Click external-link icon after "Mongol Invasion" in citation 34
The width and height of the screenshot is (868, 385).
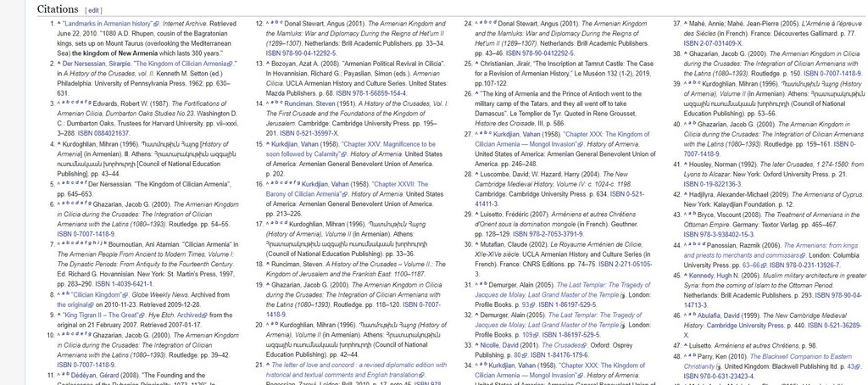[581, 376]
